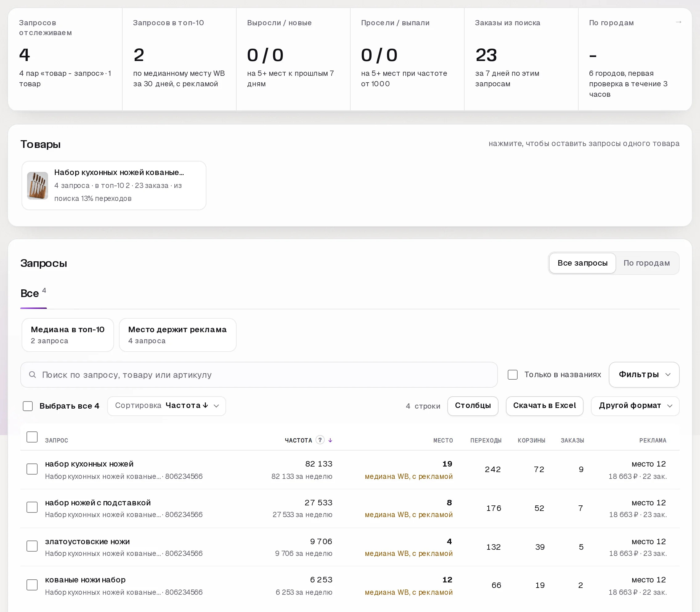Click the search magnifier icon

coord(32,375)
